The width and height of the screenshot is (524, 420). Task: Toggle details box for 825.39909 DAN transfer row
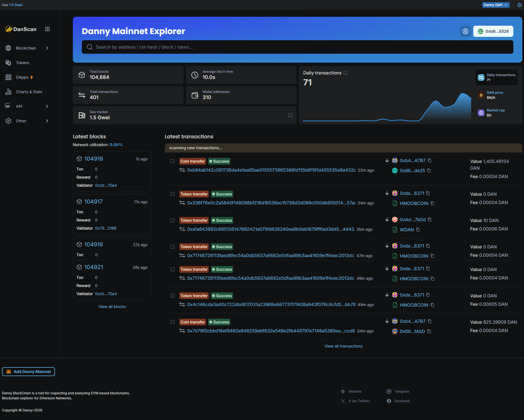173,322
